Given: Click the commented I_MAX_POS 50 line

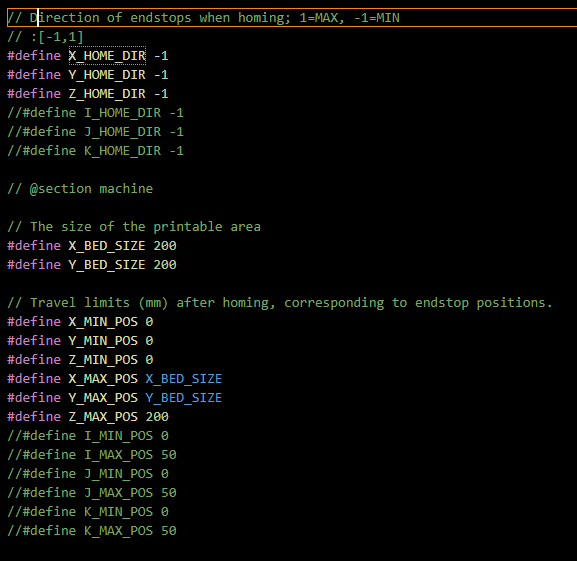Looking at the screenshot, I should click(x=92, y=455).
